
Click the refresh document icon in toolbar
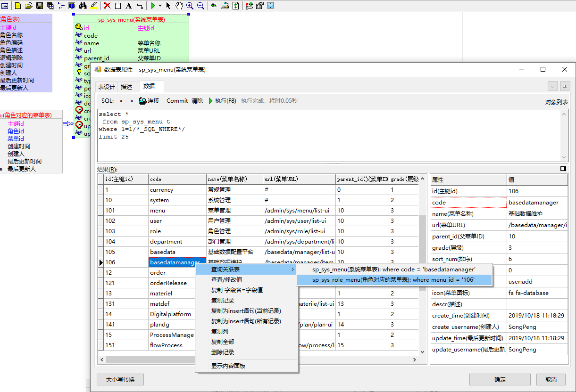236,6
